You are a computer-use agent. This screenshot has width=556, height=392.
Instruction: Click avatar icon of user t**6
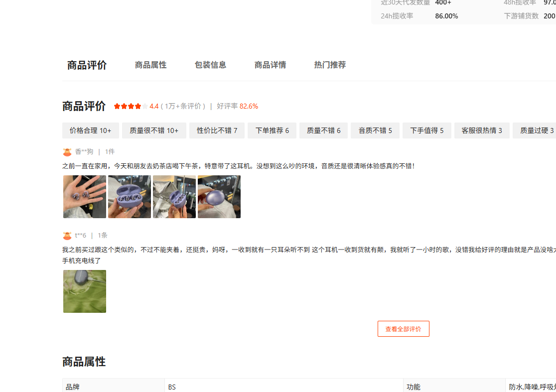(67, 236)
